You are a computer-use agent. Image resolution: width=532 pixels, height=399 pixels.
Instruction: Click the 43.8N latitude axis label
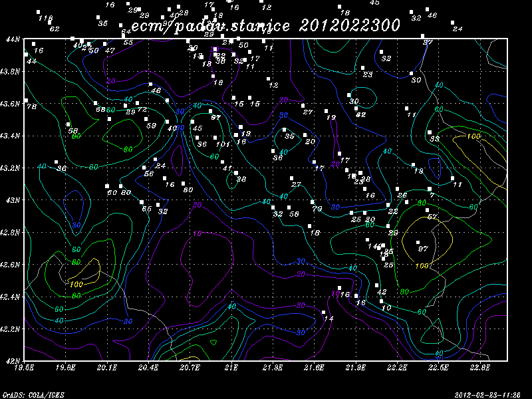click(x=10, y=72)
